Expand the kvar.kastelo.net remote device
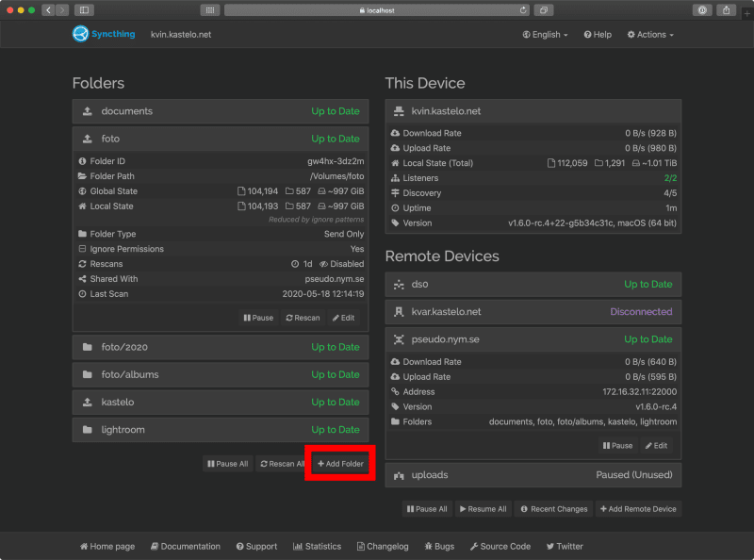 pos(533,312)
